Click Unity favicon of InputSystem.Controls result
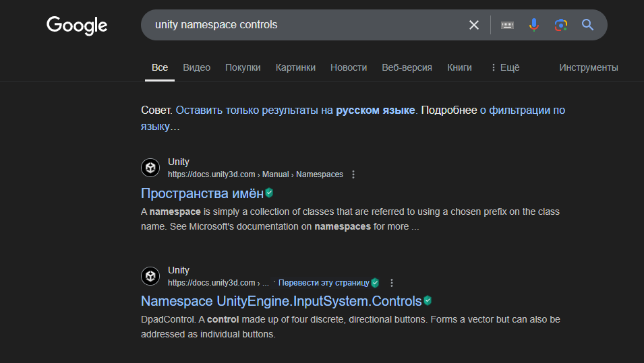 [150, 276]
